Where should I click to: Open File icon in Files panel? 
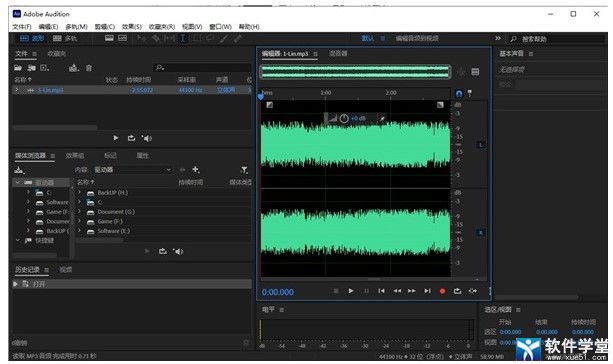(18, 68)
